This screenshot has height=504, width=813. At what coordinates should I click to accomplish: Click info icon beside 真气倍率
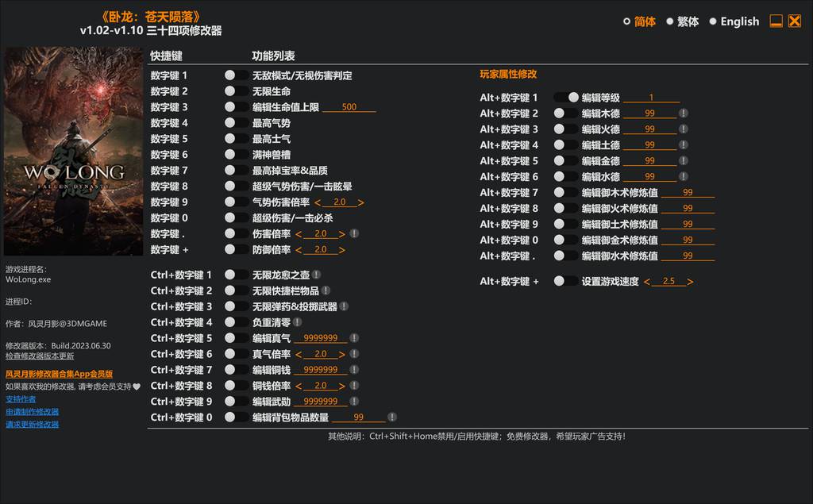tap(354, 354)
